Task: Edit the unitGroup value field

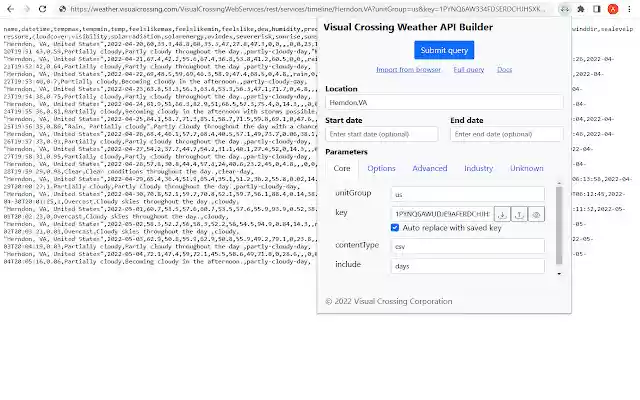Action: (467, 194)
